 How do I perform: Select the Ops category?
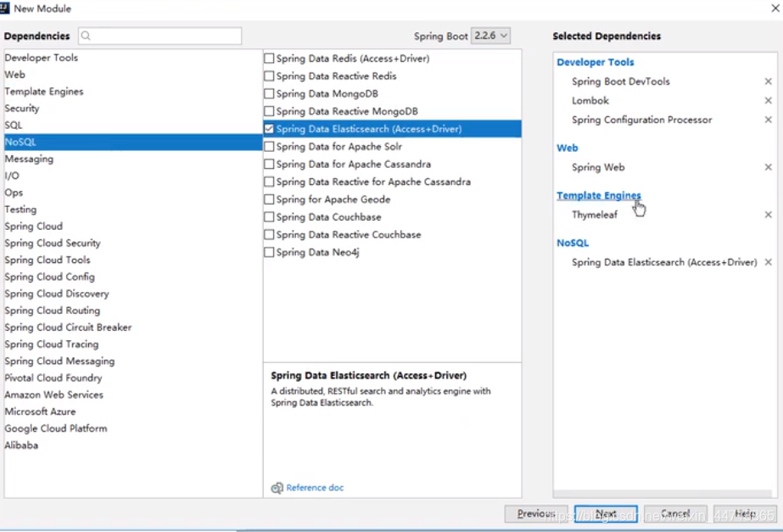tap(133, 193)
